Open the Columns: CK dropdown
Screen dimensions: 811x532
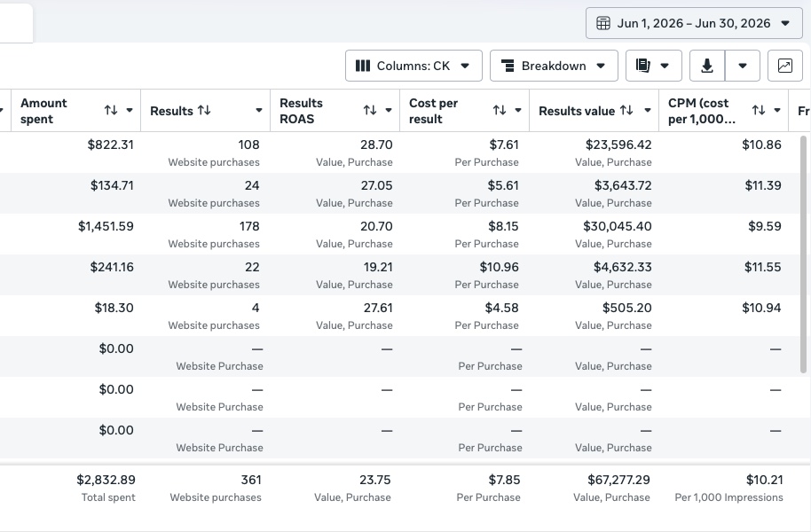(x=413, y=66)
